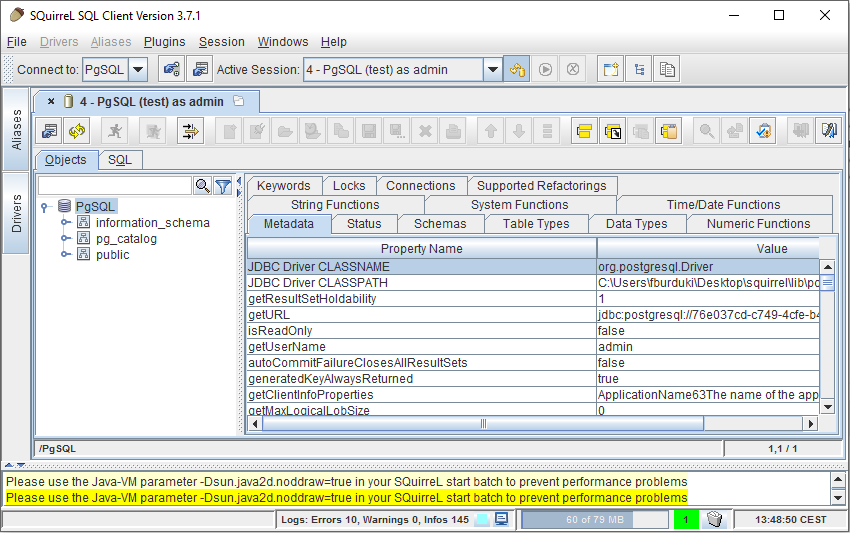This screenshot has width=850, height=533.
Task: Expand the information_schema tree node
Action: (x=66, y=223)
